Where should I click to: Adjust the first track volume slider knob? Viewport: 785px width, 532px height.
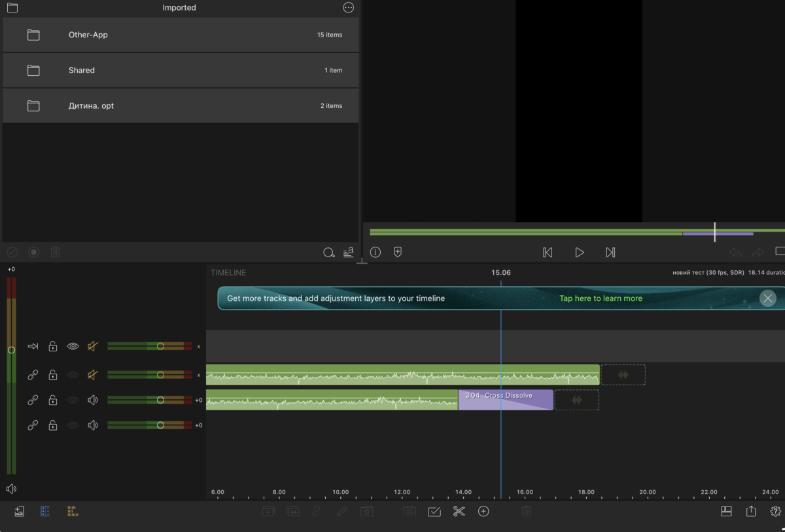pyautogui.click(x=160, y=346)
